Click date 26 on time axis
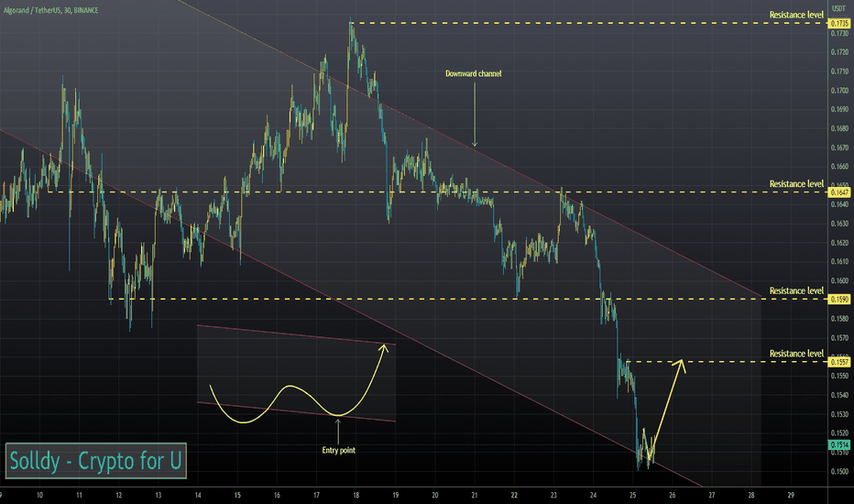 pyautogui.click(x=672, y=495)
